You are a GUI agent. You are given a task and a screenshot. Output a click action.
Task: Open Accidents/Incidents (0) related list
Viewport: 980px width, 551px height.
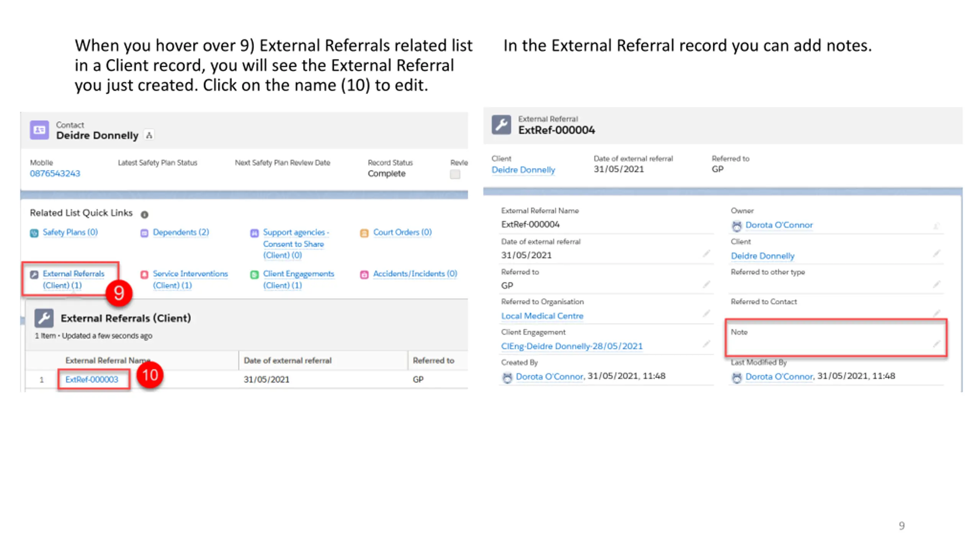click(415, 274)
